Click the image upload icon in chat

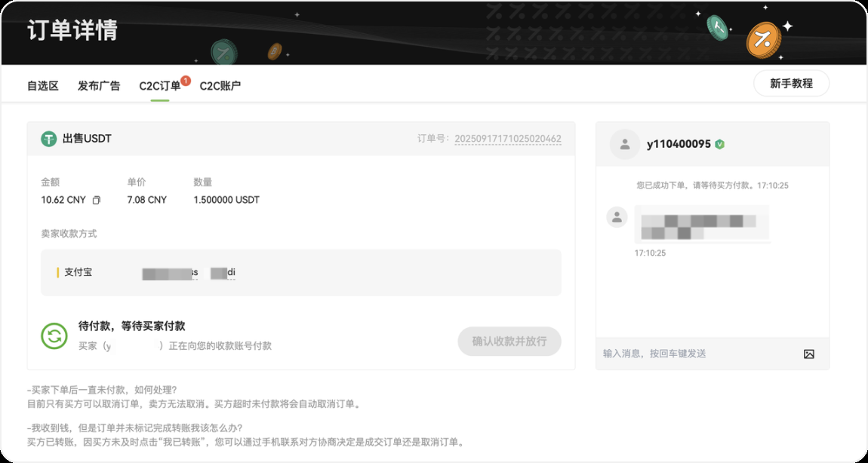point(808,354)
